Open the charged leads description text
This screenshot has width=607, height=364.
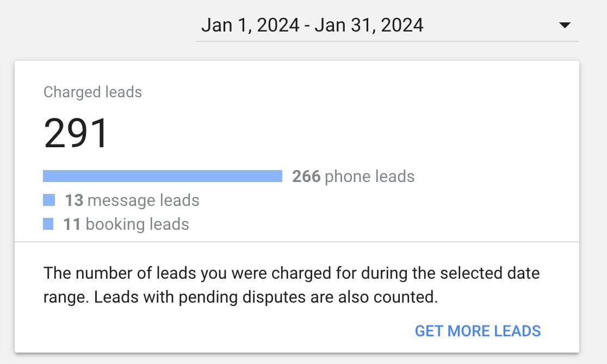(292, 285)
